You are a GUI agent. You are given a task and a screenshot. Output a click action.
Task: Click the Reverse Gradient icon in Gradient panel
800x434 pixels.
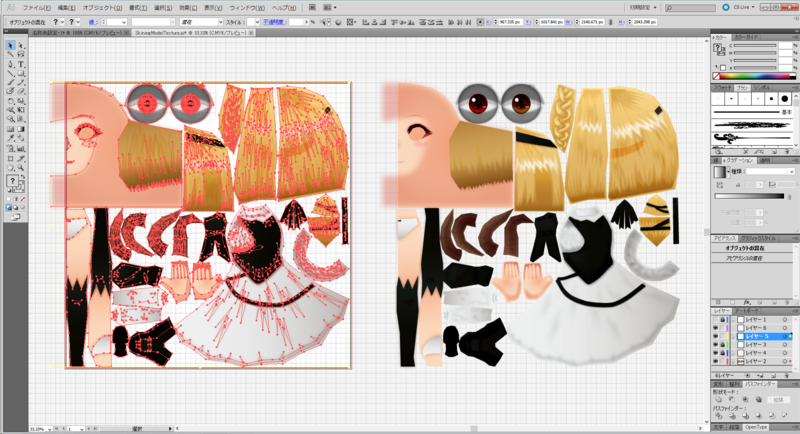point(720,185)
